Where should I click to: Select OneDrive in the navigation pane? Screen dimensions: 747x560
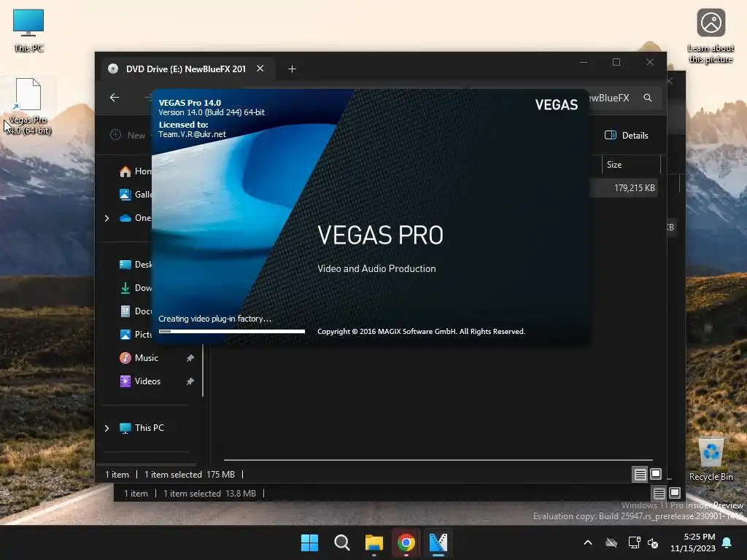point(135,217)
